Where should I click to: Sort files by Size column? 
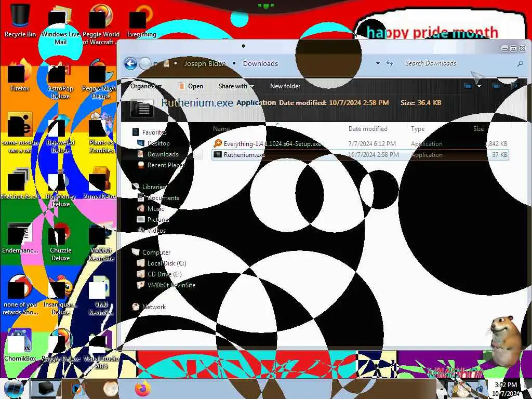click(478, 129)
